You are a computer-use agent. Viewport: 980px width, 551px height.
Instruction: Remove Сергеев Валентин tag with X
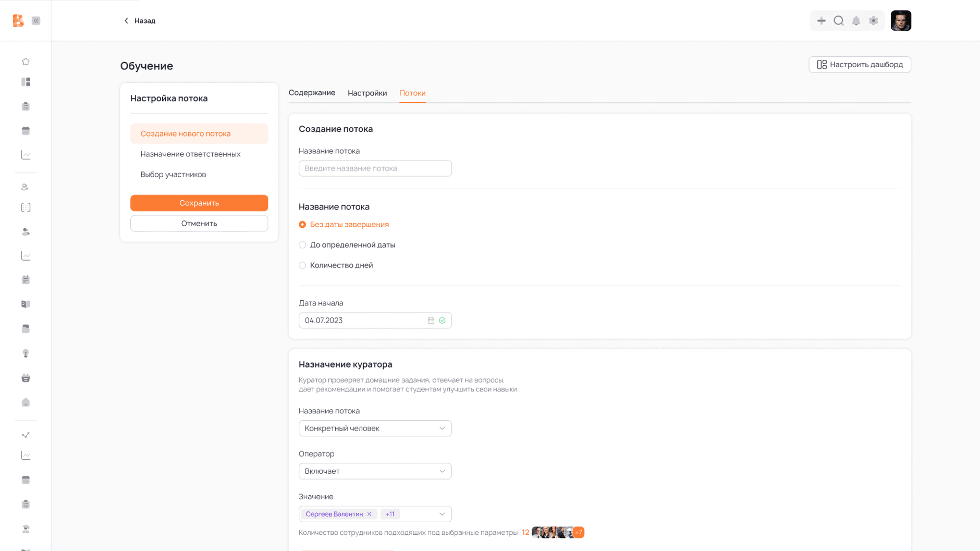coord(369,514)
